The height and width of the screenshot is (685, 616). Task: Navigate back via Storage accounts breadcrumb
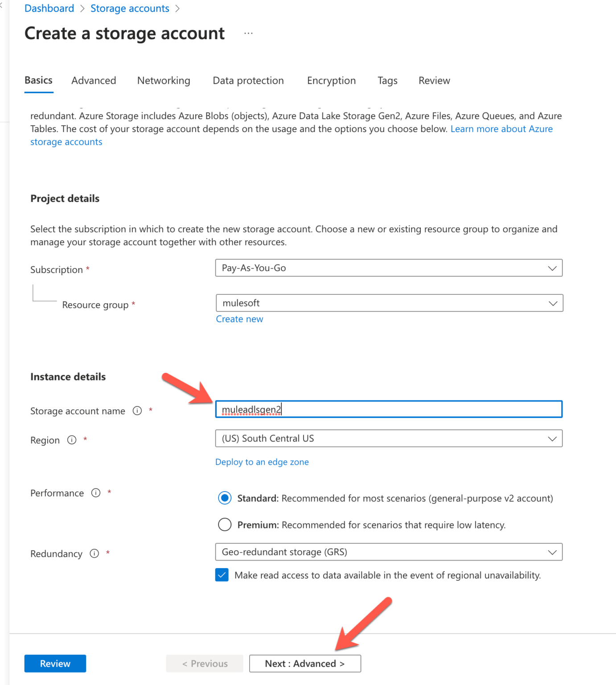[130, 8]
